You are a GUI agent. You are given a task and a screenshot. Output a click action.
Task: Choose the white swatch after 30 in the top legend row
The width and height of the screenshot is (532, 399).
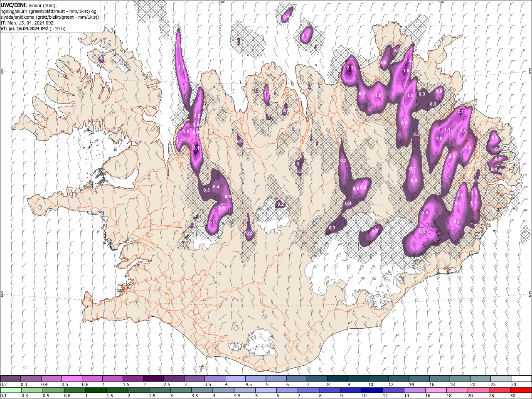click(x=521, y=379)
